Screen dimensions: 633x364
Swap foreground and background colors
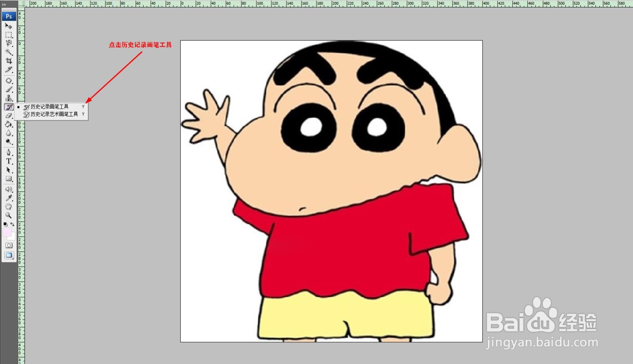12,224
